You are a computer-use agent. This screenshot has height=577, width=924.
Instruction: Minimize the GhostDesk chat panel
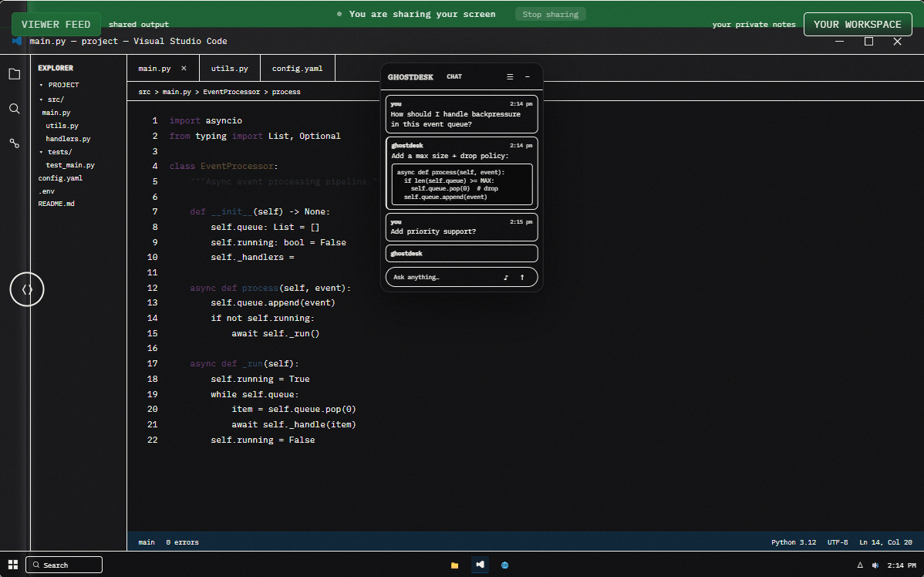[528, 77]
